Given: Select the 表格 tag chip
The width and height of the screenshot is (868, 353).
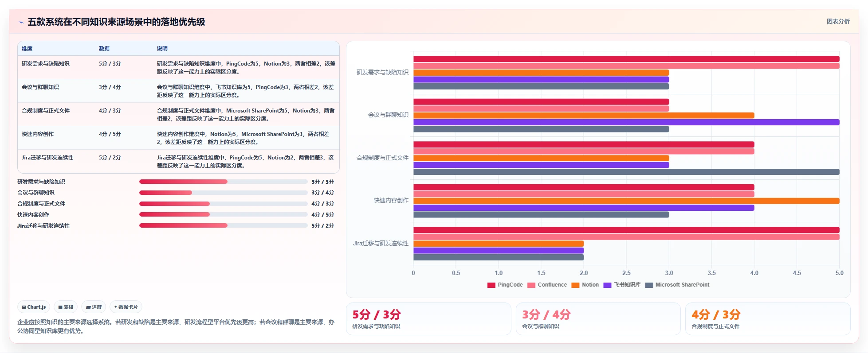Looking at the screenshot, I should [66, 307].
